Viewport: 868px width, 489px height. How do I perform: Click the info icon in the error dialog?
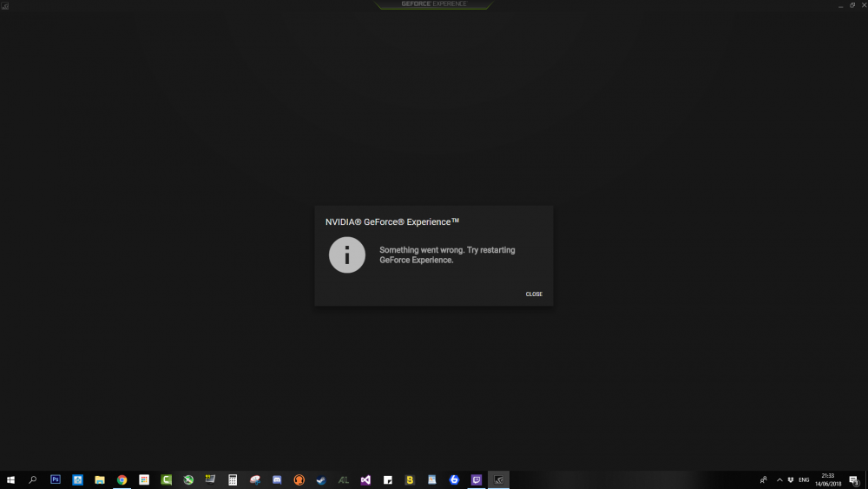[347, 254]
